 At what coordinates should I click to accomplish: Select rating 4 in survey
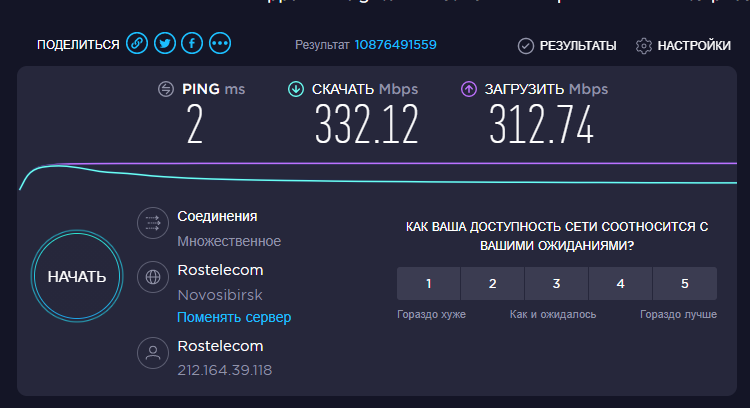tap(620, 284)
